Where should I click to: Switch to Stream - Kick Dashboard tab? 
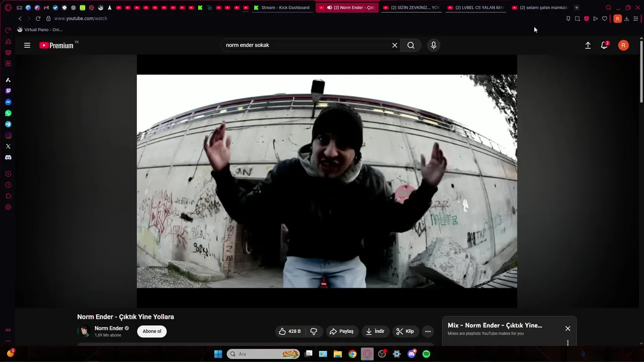pyautogui.click(x=282, y=8)
